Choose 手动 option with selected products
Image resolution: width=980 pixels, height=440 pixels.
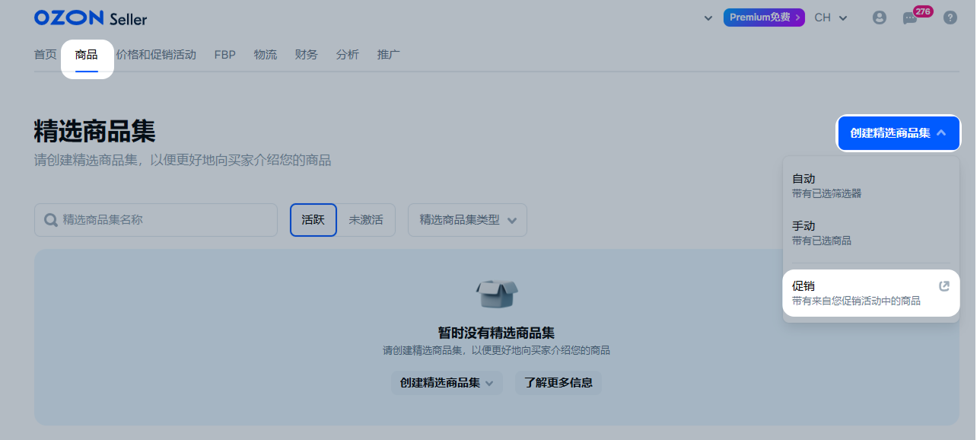871,233
